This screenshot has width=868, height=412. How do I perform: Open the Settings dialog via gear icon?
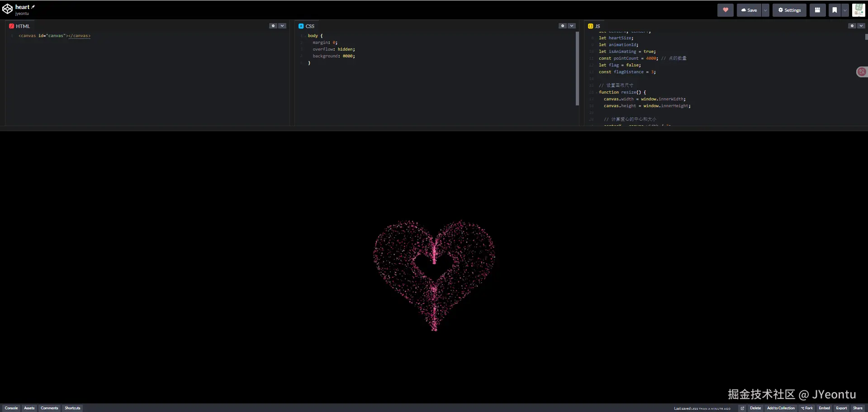pyautogui.click(x=789, y=10)
